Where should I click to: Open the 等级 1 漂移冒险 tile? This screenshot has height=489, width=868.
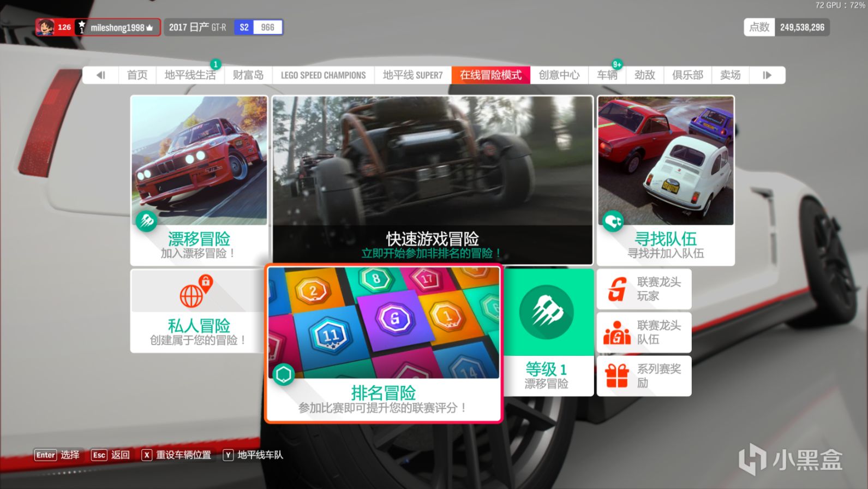547,332
